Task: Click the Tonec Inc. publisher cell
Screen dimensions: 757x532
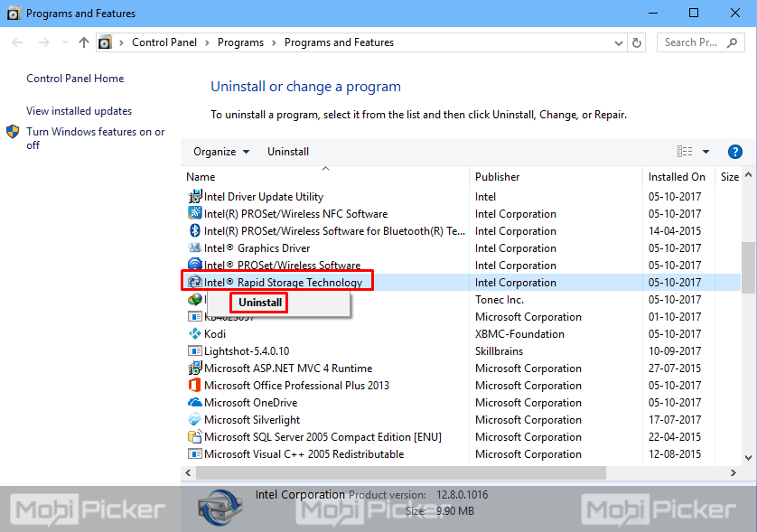Action: [x=500, y=299]
